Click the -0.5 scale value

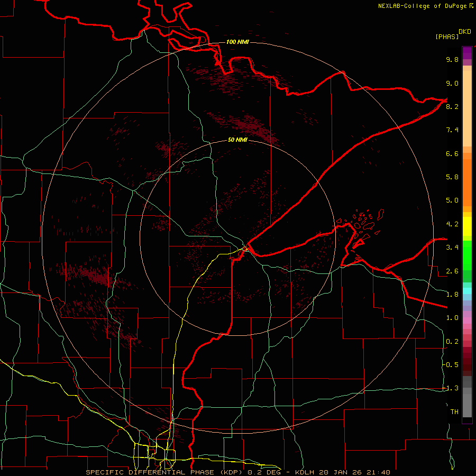451,365
